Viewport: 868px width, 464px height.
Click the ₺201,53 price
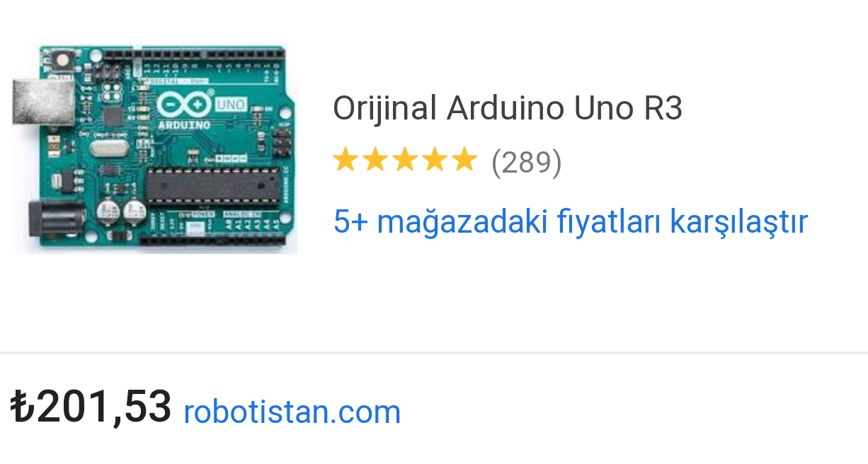click(91, 408)
